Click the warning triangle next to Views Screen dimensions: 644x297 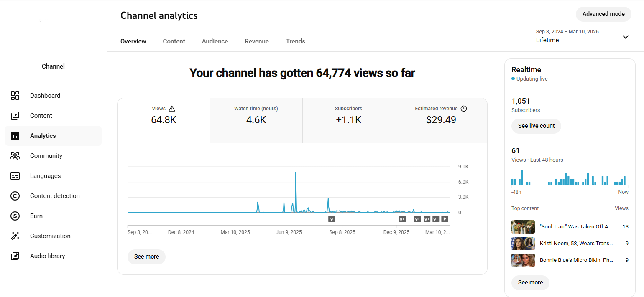[172, 109]
